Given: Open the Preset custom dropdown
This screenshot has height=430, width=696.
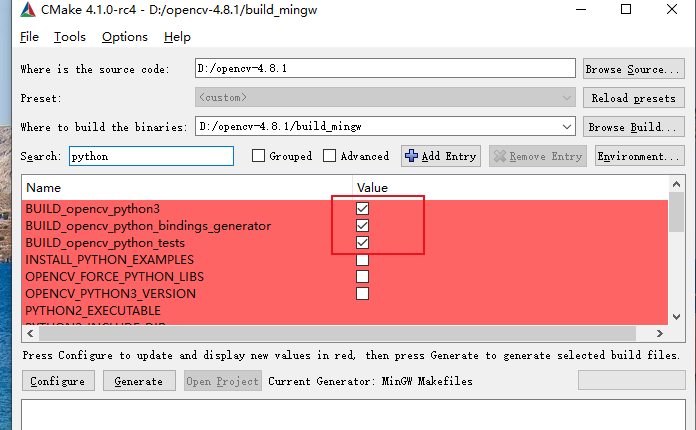Looking at the screenshot, I should click(x=385, y=97).
